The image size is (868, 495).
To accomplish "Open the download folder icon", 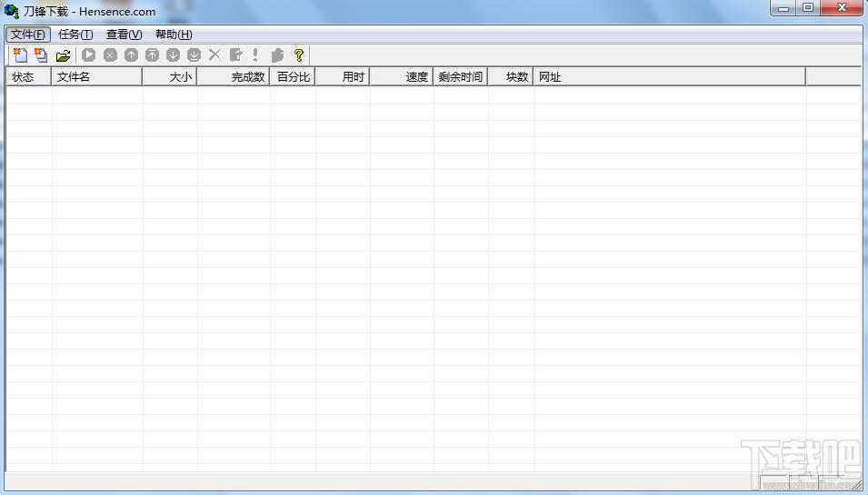I will pyautogui.click(x=63, y=54).
